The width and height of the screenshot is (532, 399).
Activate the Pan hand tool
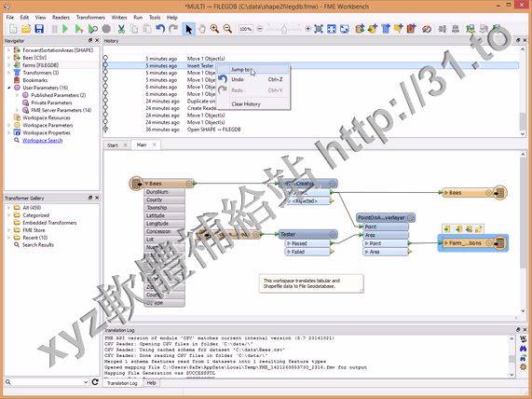point(202,29)
